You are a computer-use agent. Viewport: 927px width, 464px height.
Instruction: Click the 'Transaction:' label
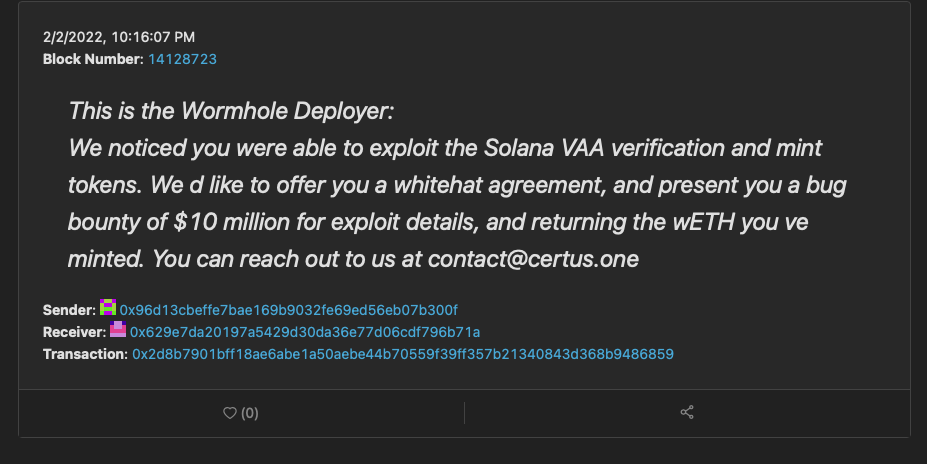point(85,354)
